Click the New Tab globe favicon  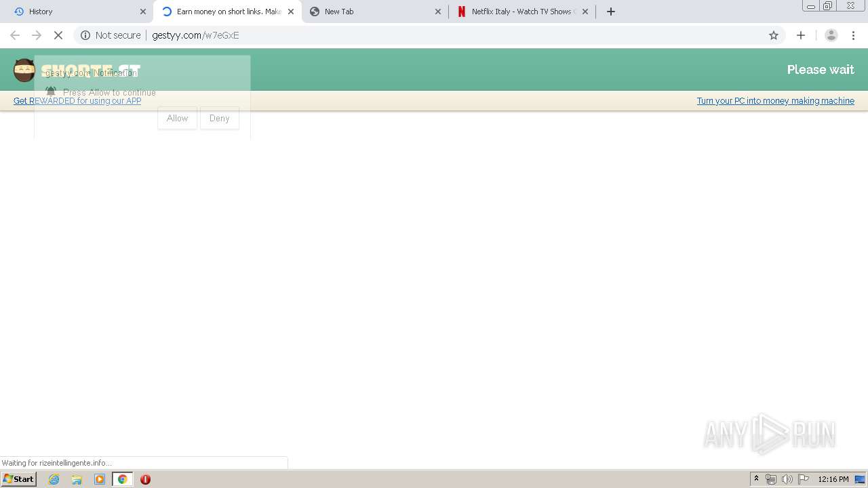pos(315,12)
